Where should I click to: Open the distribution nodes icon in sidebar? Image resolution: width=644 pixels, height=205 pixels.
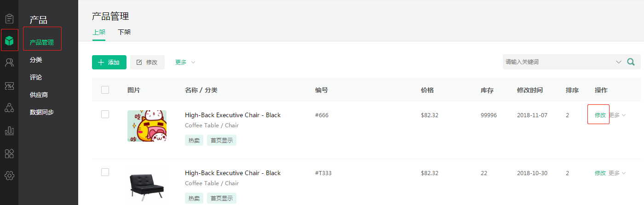point(9,108)
